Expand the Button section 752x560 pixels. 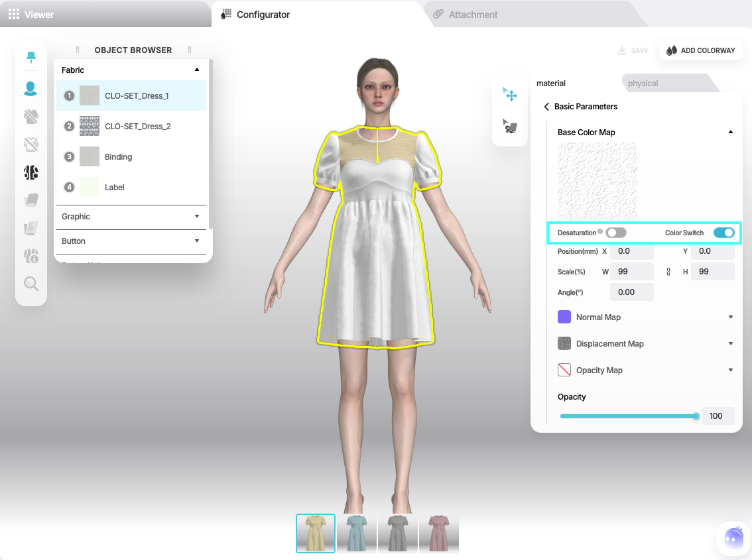coord(131,241)
